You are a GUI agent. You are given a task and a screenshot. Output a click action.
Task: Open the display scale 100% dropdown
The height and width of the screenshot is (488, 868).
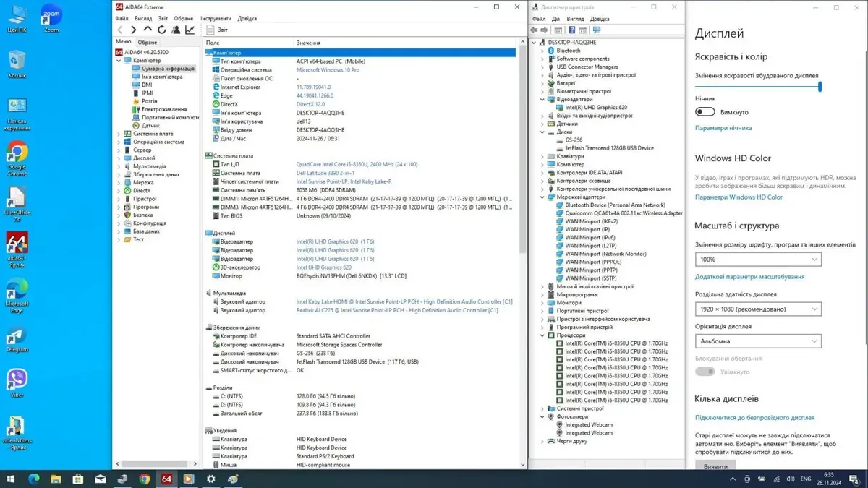[x=758, y=259]
